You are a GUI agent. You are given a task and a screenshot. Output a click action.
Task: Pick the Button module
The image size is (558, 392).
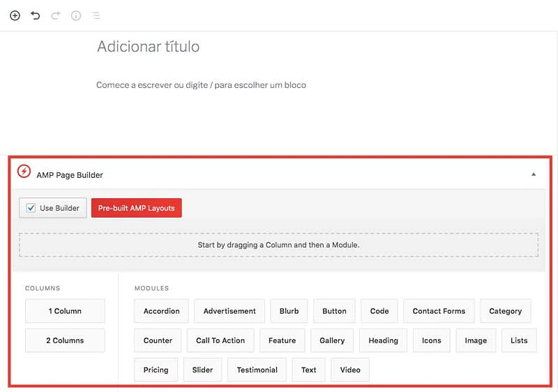coord(334,311)
